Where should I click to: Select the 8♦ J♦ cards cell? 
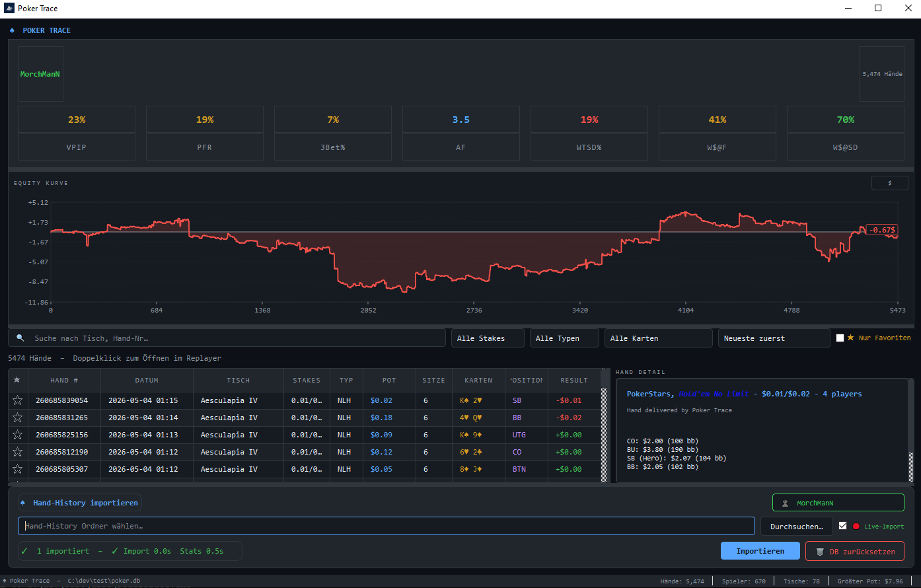click(478, 469)
